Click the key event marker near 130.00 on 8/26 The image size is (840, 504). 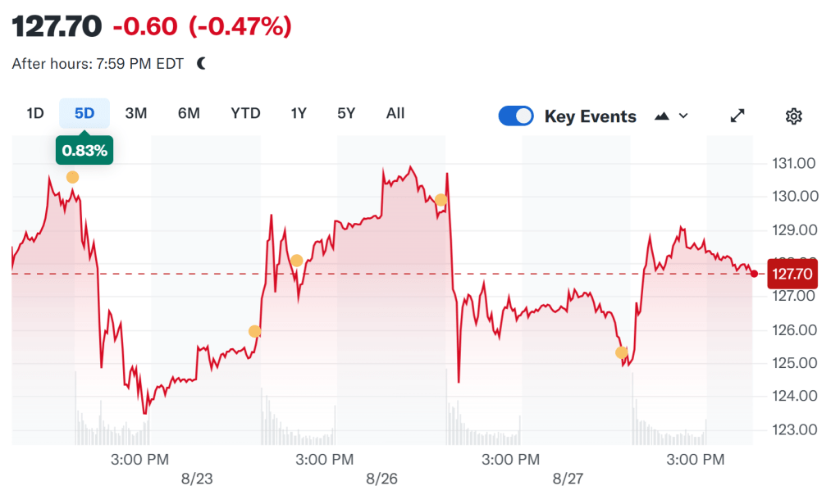(441, 200)
